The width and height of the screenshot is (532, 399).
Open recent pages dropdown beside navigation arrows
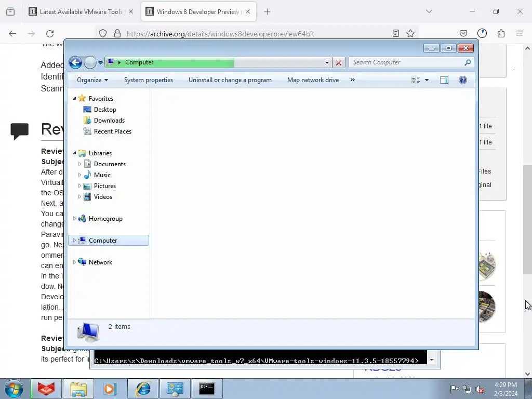pyautogui.click(x=100, y=63)
